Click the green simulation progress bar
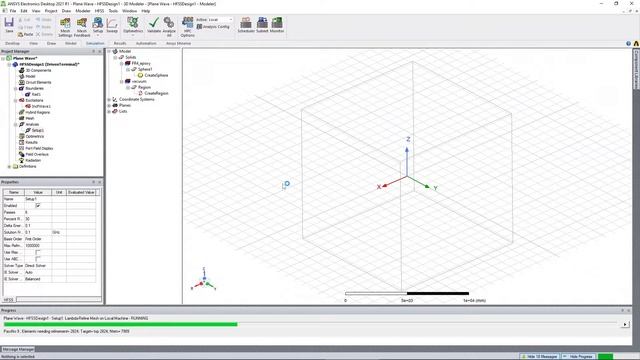Screen dimensions: 640x360 120,324
